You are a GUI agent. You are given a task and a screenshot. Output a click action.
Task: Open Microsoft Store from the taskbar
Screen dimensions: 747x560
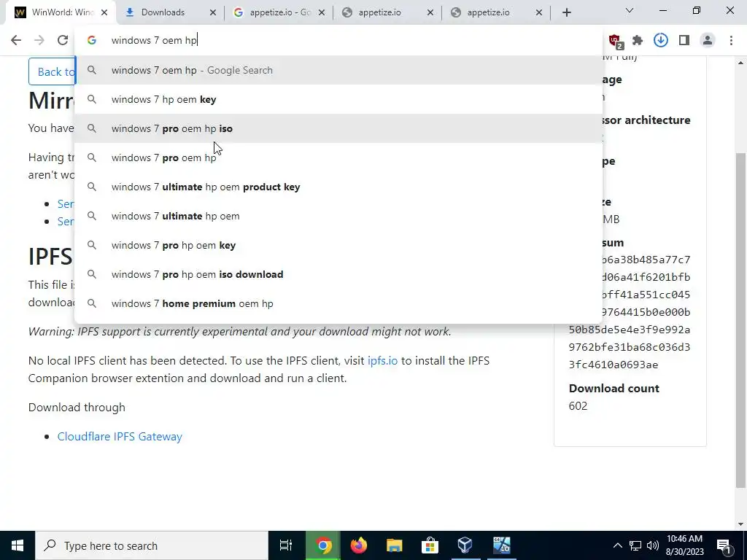[x=430, y=545]
